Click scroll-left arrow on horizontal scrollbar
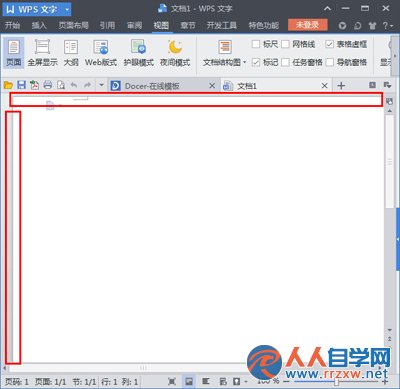This screenshot has width=400, height=389. click(5, 368)
